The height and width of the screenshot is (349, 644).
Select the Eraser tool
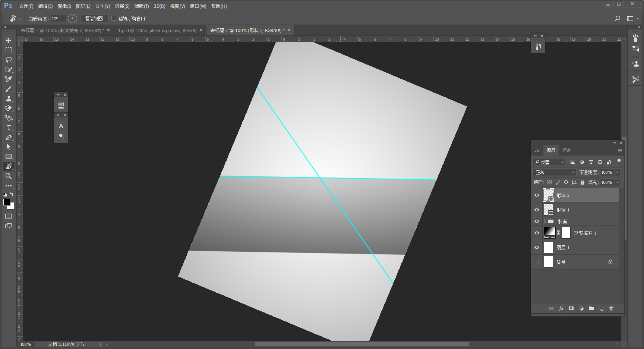pos(8,108)
